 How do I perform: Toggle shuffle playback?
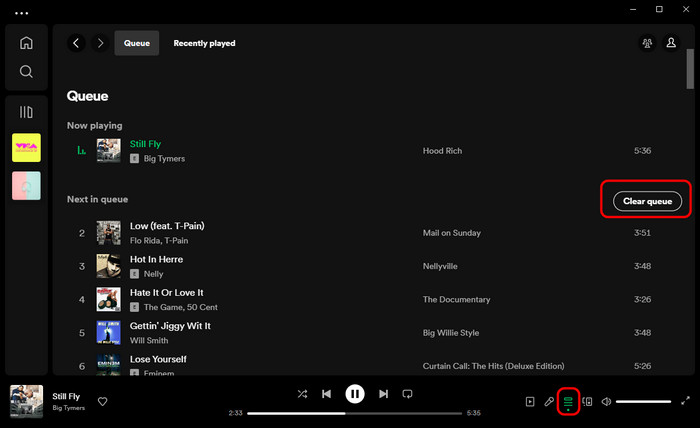302,394
